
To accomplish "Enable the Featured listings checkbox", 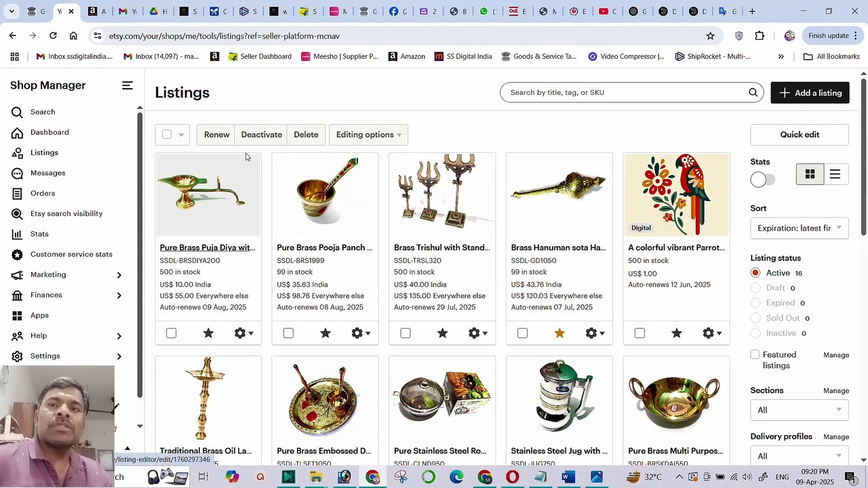I will tap(755, 354).
